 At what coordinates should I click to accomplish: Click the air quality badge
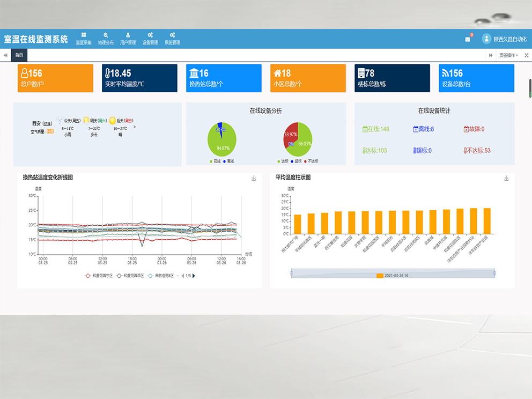(50, 131)
